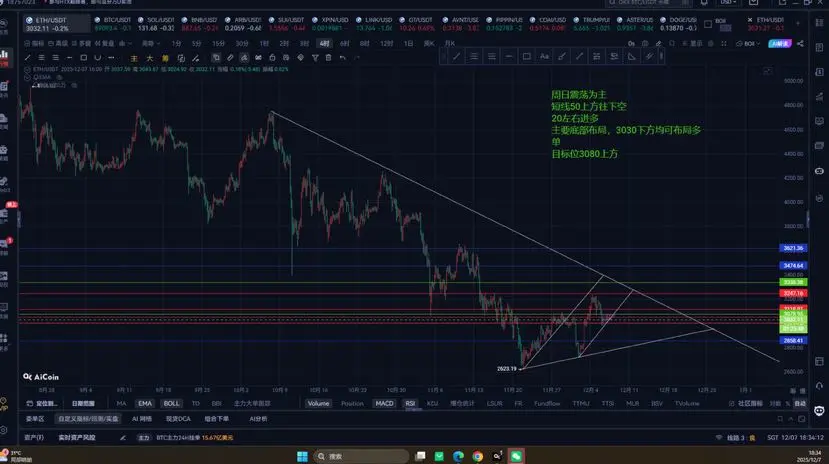The image size is (829, 464).
Task: Open the BOII dropdown near AI button
Action: (x=748, y=43)
